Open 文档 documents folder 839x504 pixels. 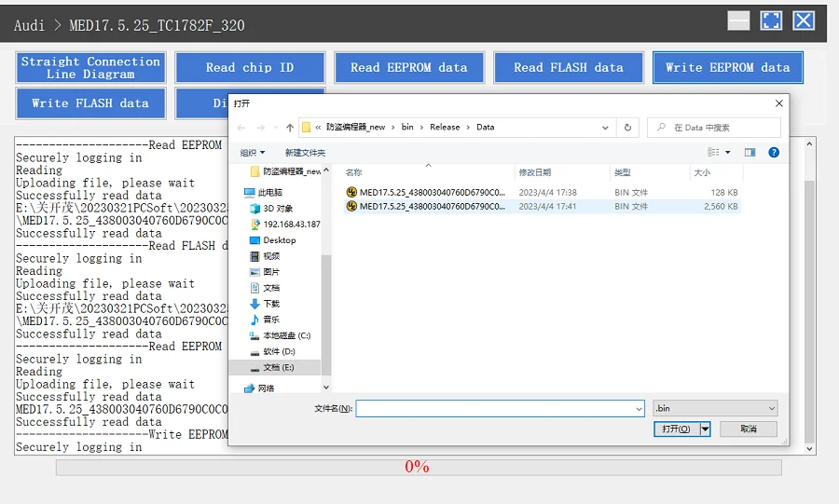click(x=265, y=288)
